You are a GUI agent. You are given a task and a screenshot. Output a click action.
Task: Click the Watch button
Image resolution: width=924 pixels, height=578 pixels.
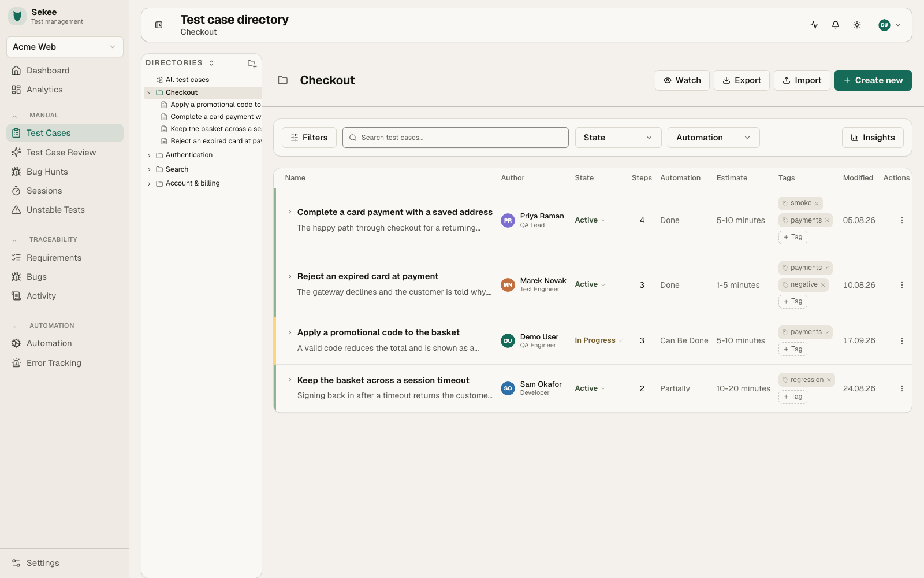(682, 80)
